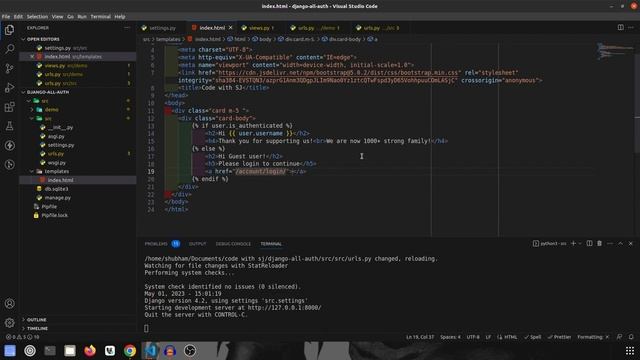The height and width of the screenshot is (360, 640).
Task: Toggle the Formatting status bar item
Action: [x=593, y=337]
